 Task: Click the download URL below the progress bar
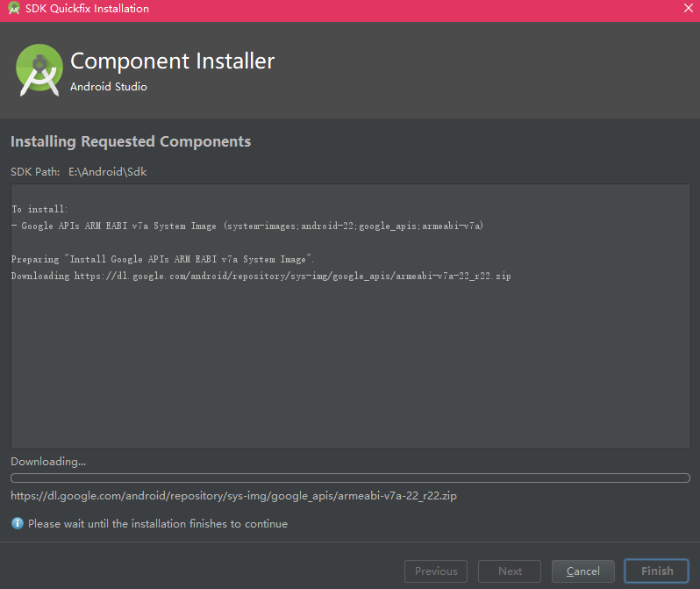pyautogui.click(x=233, y=496)
